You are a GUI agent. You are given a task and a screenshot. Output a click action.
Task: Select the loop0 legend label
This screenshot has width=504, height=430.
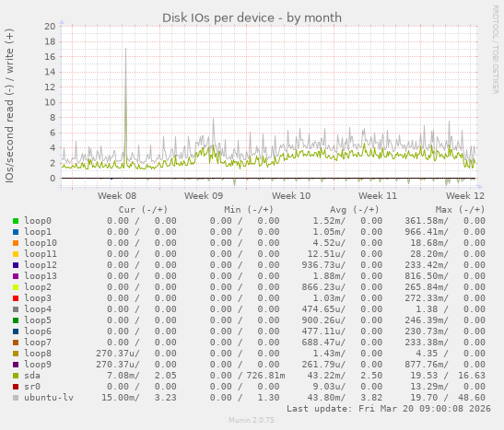(x=38, y=221)
